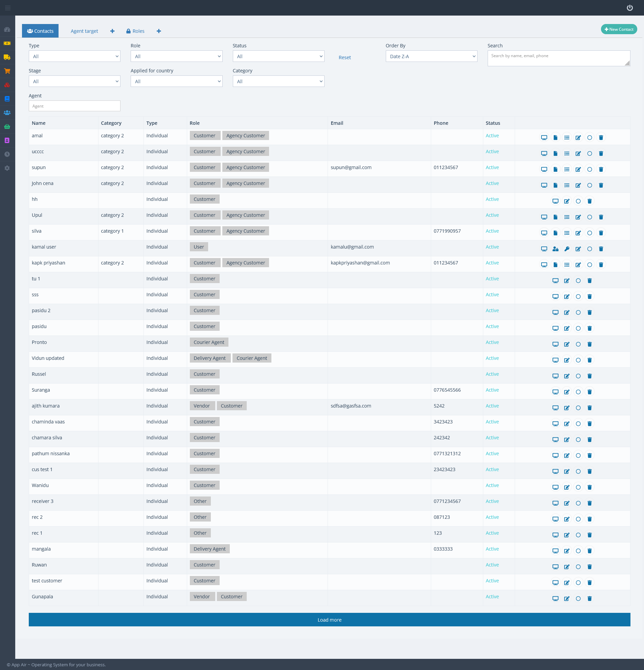
Task: Click the monitor view icon on amal's row
Action: [x=544, y=137]
